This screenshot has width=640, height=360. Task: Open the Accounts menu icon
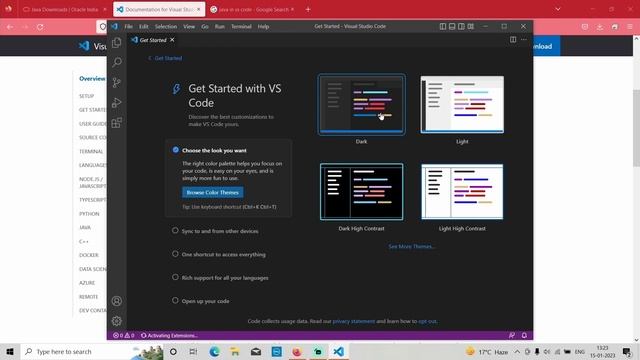point(117,301)
